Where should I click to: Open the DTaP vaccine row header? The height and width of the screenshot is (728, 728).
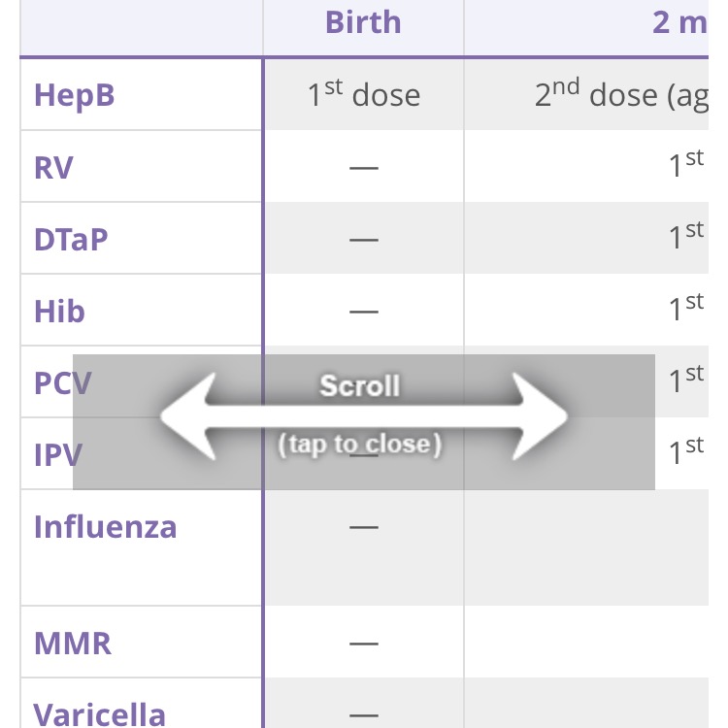click(71, 239)
